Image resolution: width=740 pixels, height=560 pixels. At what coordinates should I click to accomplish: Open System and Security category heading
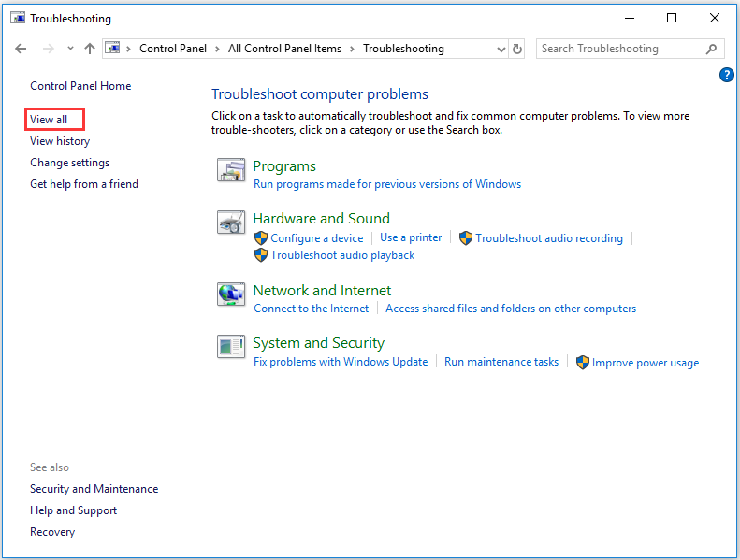(319, 343)
